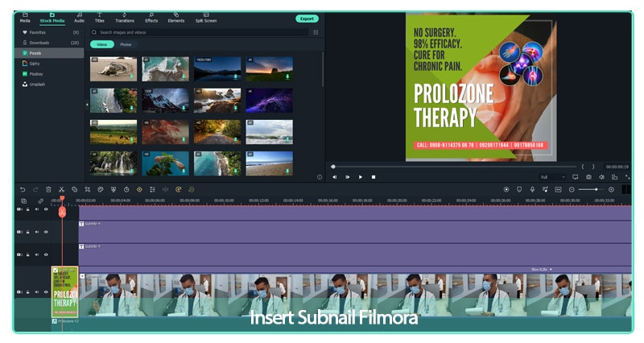This screenshot has height=343, width=644.
Task: Select the Crop tool icon
Action: point(88,189)
